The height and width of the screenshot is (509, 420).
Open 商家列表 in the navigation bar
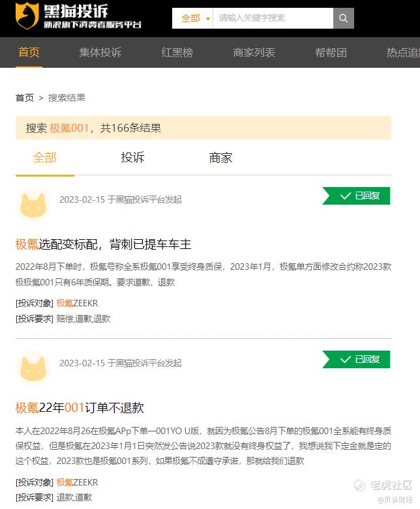coord(254,52)
